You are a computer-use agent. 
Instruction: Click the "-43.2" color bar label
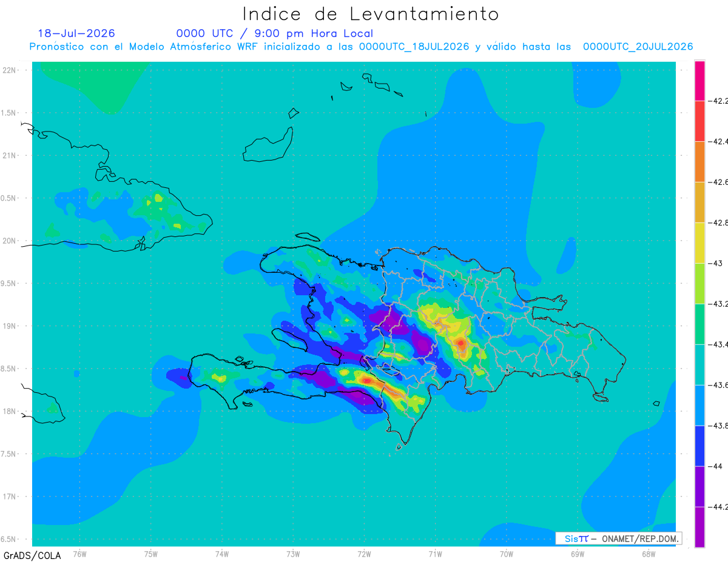click(x=718, y=303)
